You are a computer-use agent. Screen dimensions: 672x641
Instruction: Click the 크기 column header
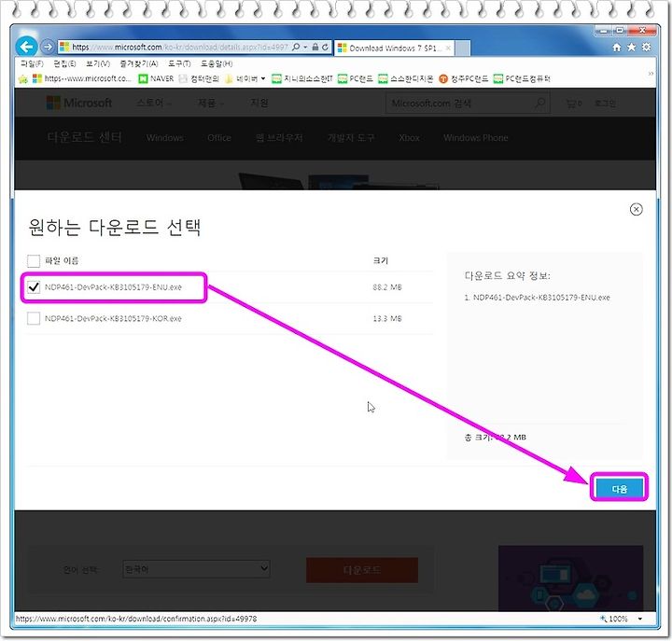pos(381,260)
